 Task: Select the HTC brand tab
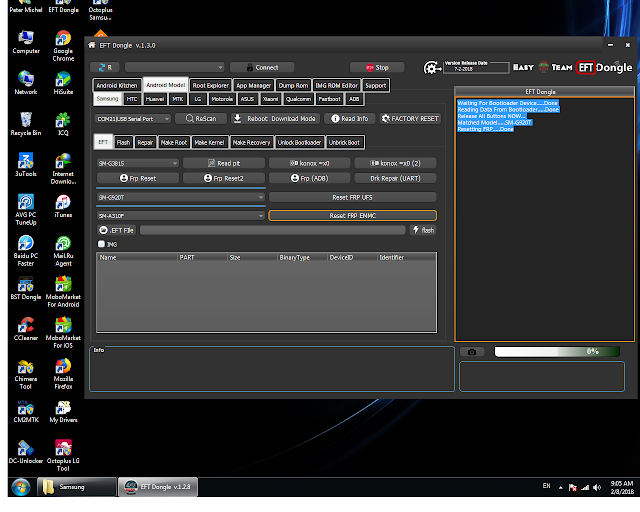132,99
